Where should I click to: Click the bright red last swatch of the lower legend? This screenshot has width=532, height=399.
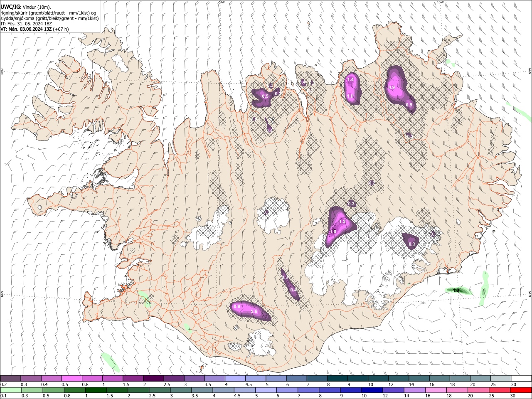point(521,390)
